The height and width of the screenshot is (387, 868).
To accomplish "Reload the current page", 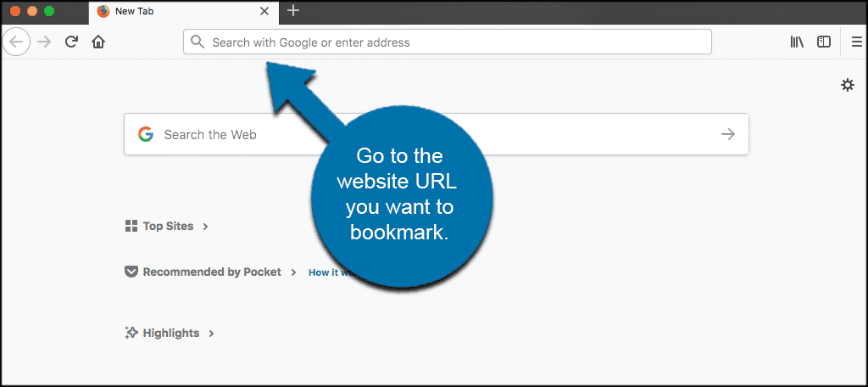I will pyautogui.click(x=71, y=42).
